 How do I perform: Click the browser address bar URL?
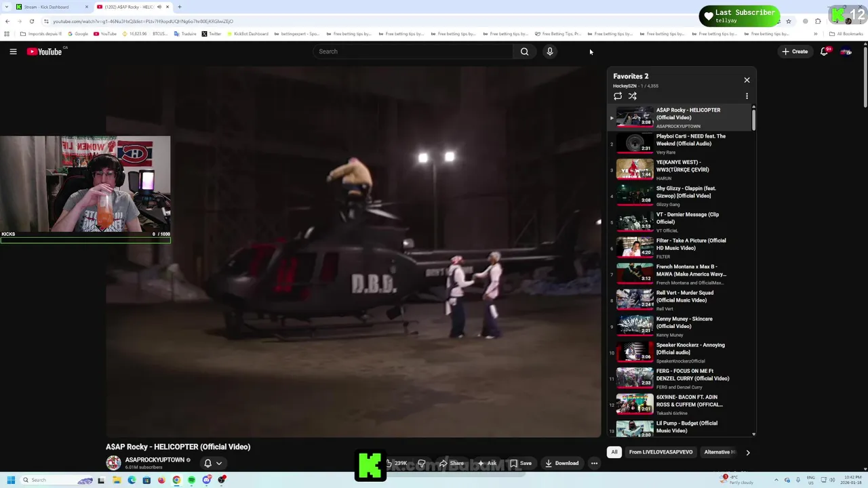143,21
